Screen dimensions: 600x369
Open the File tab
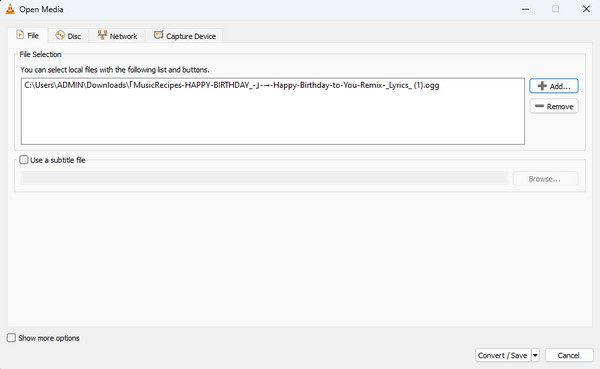28,36
